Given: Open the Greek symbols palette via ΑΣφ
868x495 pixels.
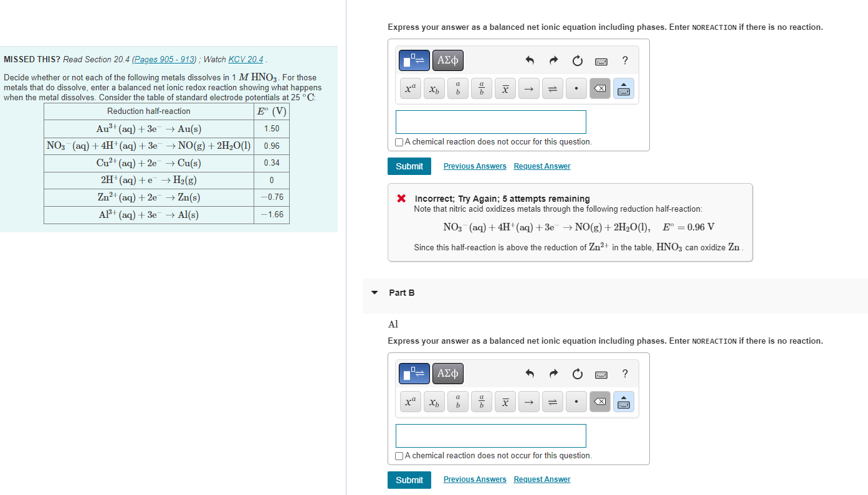Looking at the screenshot, I should coord(447,60).
